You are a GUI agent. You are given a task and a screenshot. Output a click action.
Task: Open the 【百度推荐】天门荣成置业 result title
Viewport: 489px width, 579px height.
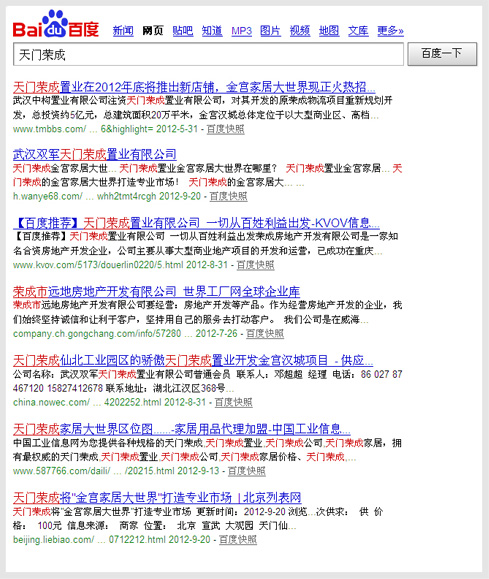coord(196,223)
